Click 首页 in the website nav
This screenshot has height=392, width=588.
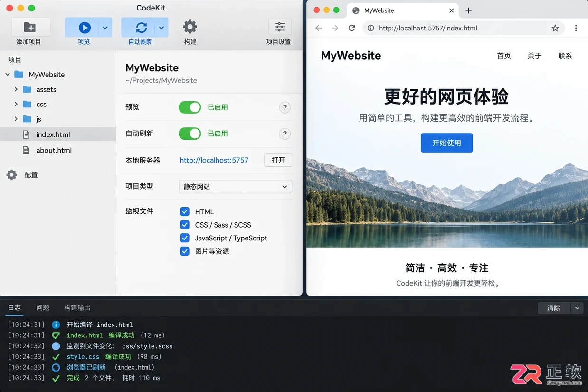click(504, 56)
